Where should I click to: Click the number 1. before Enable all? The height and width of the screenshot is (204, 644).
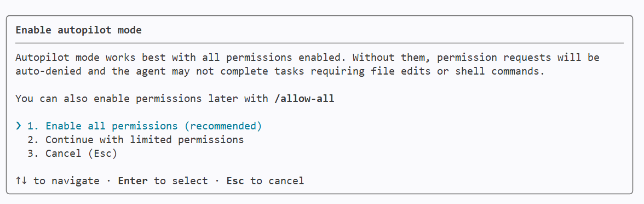point(34,126)
